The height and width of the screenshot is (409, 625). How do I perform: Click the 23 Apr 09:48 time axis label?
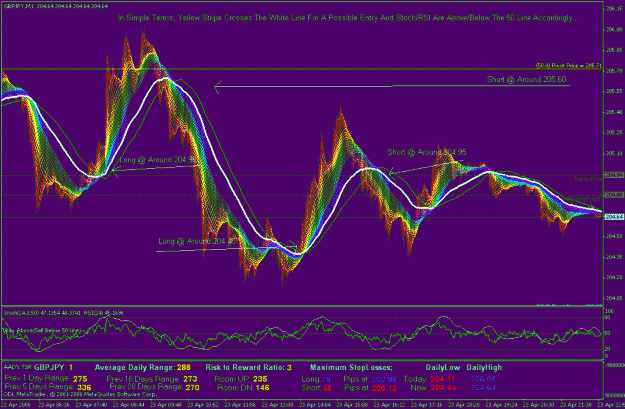[165, 404]
